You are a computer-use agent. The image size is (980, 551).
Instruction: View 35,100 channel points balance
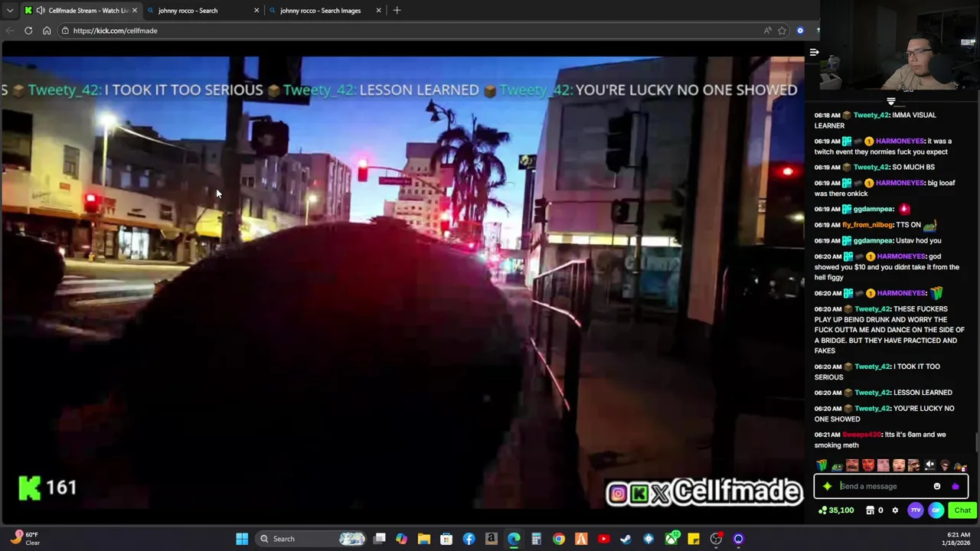pyautogui.click(x=836, y=510)
